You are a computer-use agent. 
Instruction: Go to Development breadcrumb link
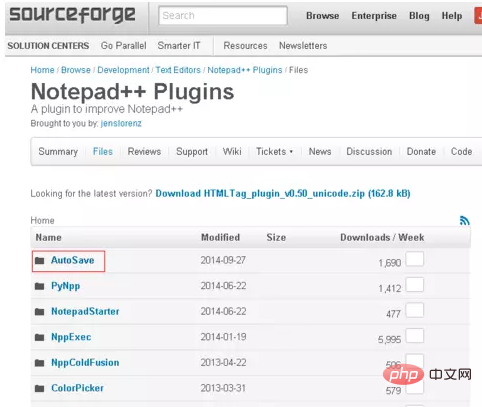tap(123, 70)
